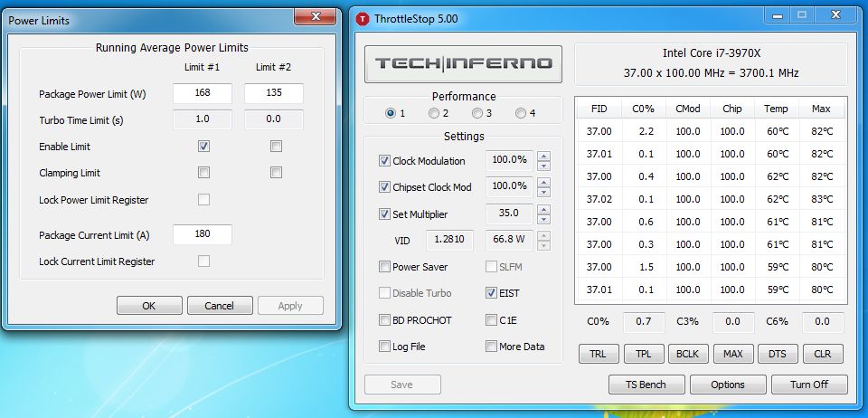Viewport: 868px width, 418px height.
Task: Enable the Log File checkbox
Action: click(384, 347)
